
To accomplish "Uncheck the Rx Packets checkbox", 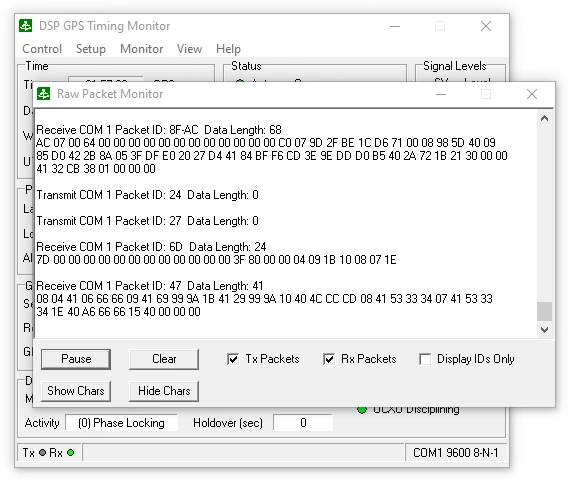I will [329, 359].
